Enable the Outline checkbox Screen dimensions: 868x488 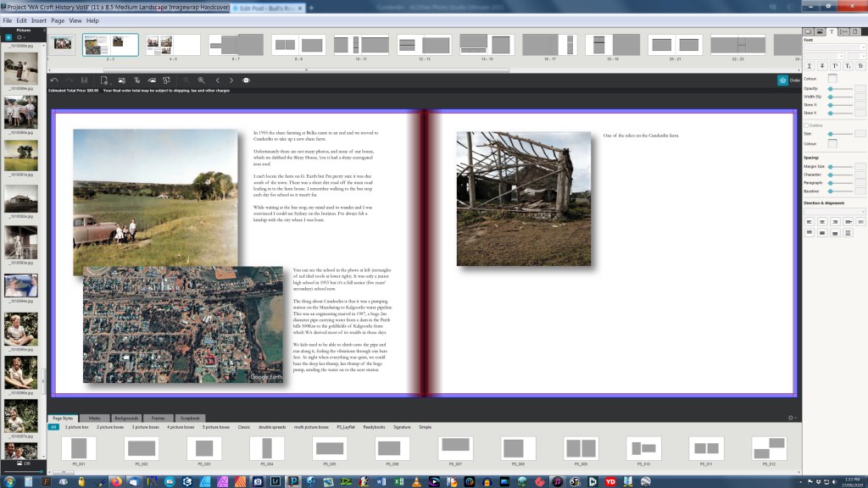point(806,125)
